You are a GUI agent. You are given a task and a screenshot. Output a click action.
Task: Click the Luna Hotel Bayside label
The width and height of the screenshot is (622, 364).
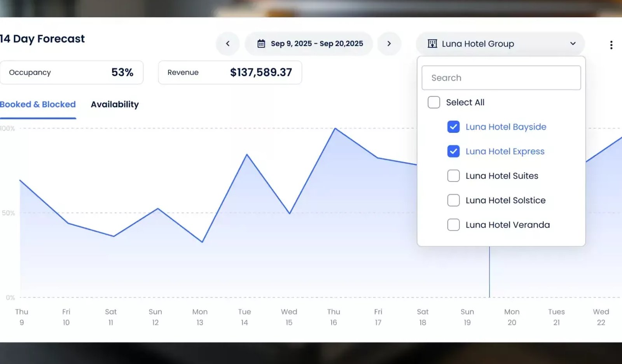pyautogui.click(x=506, y=127)
